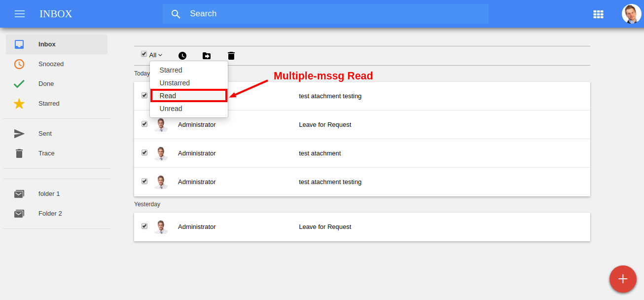
Task: Choose Unstarred from the selection dropdown
Action: 189,83
